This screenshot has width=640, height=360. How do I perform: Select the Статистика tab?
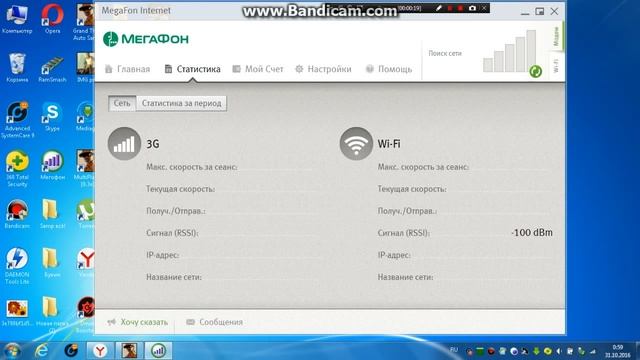tap(192, 69)
